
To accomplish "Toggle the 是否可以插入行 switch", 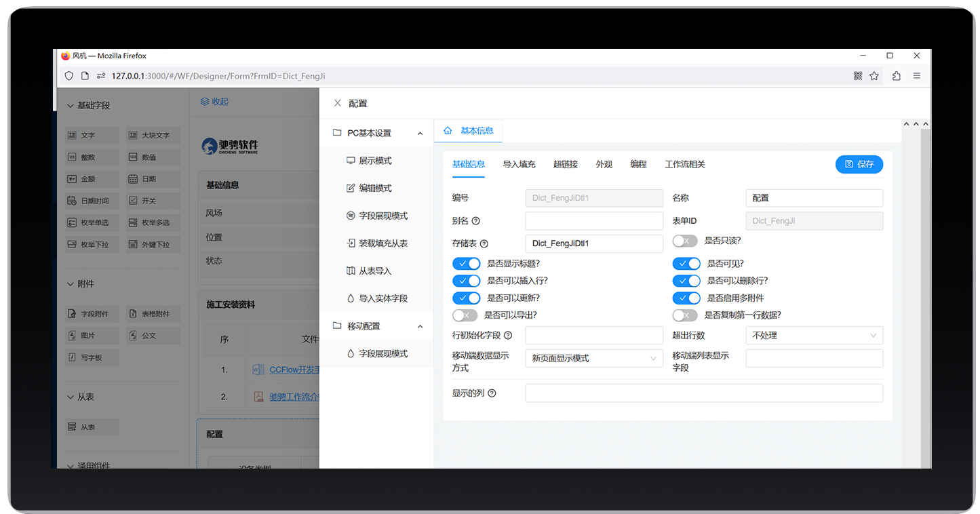I will pyautogui.click(x=466, y=281).
